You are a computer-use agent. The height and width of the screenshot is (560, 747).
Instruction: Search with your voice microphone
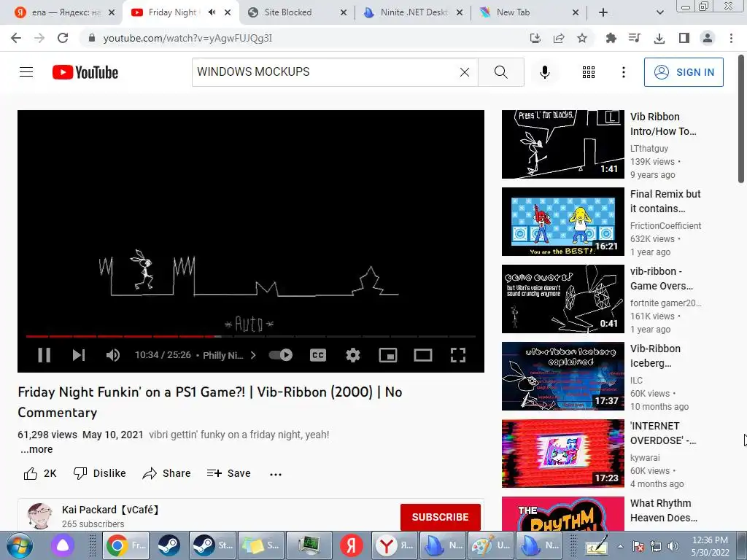544,72
